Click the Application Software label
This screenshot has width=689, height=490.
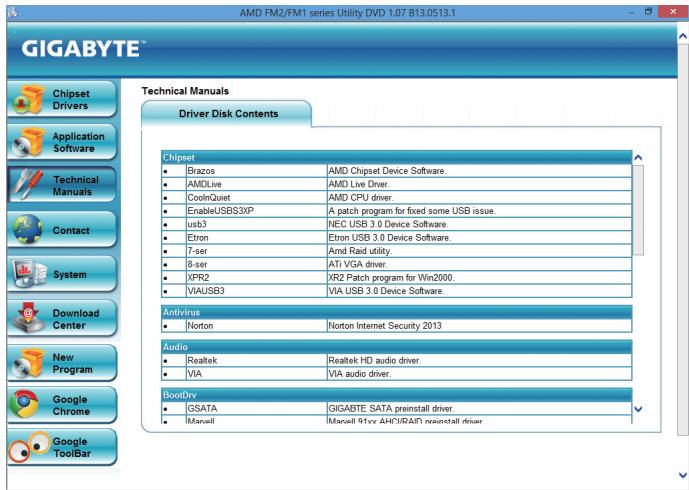tap(78, 142)
